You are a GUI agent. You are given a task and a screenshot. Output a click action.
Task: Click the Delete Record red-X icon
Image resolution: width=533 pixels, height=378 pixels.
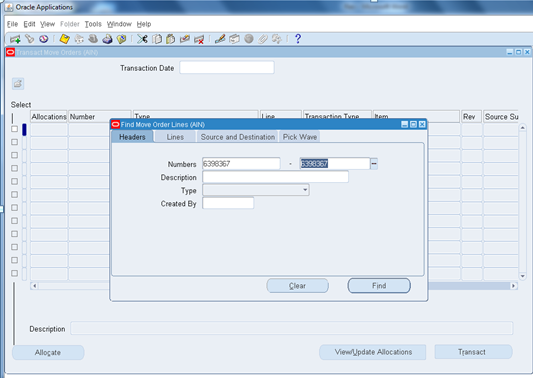(x=199, y=39)
